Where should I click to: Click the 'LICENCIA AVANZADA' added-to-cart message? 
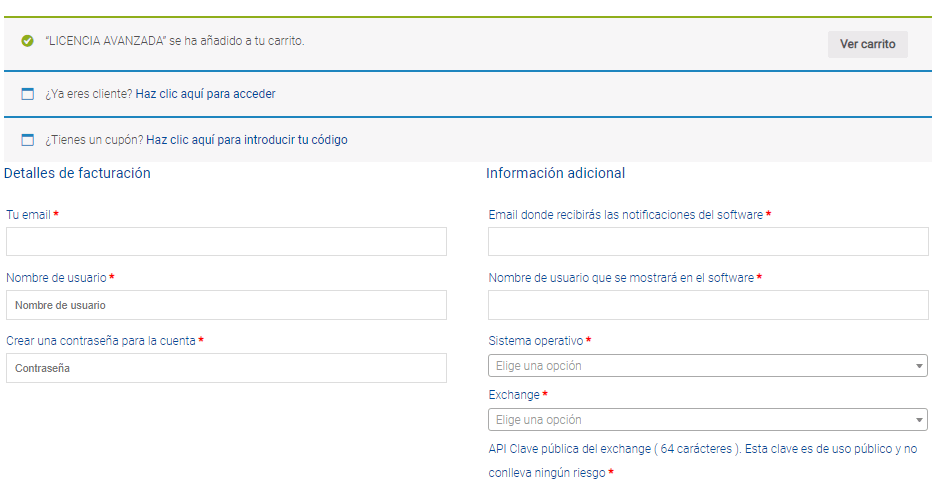pos(175,41)
